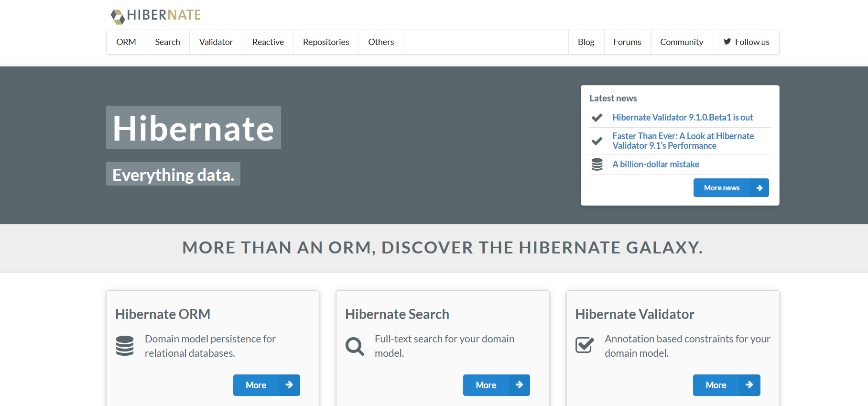Click the magnifying glass icon under Hibernate Search
This screenshot has width=868, height=406.
[x=355, y=346]
